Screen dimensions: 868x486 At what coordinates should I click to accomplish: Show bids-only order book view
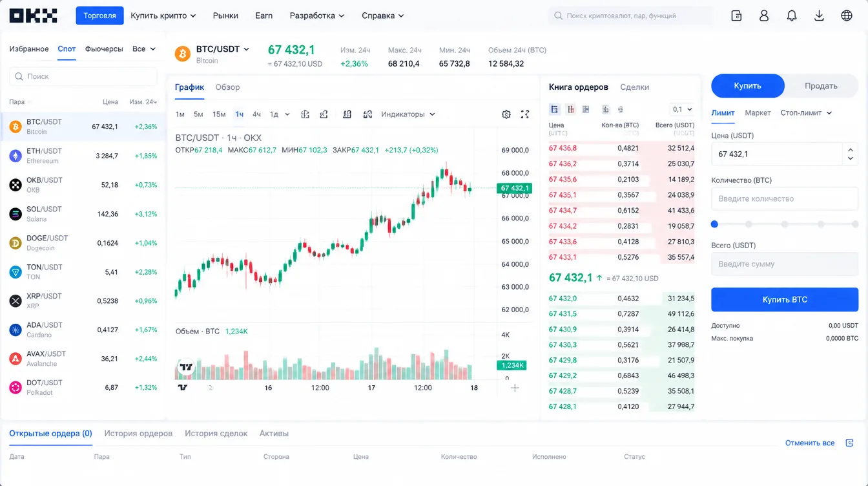[x=587, y=109]
